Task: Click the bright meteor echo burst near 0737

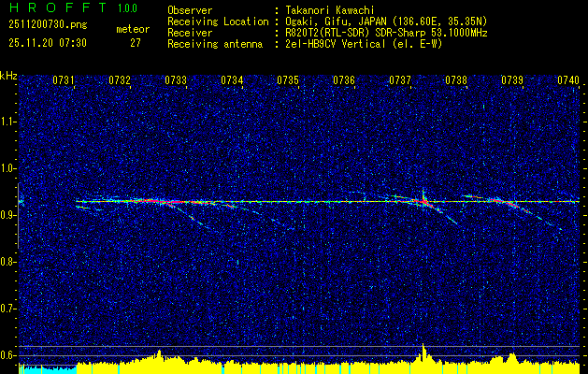Action: pyautogui.click(x=423, y=201)
